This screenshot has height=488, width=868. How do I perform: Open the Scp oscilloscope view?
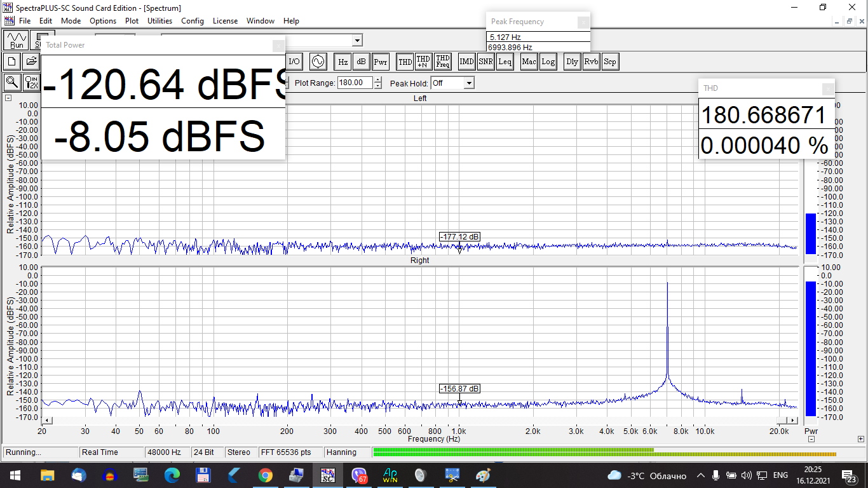point(610,62)
